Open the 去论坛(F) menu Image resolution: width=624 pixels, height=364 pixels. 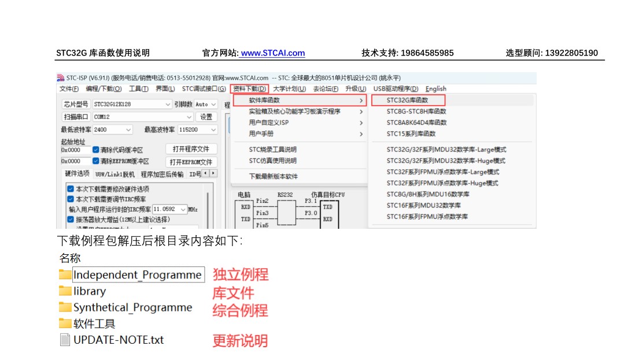click(326, 88)
